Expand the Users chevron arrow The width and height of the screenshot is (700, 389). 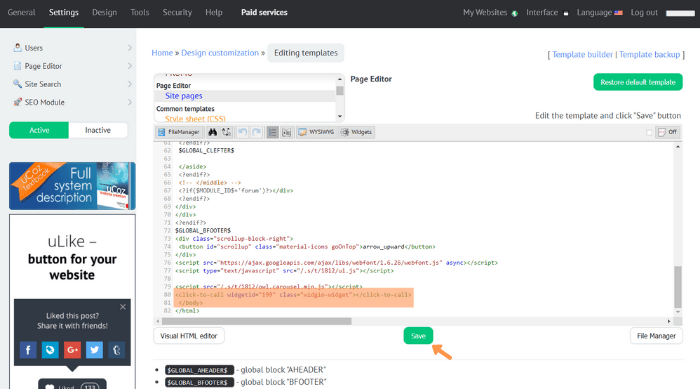coord(129,48)
